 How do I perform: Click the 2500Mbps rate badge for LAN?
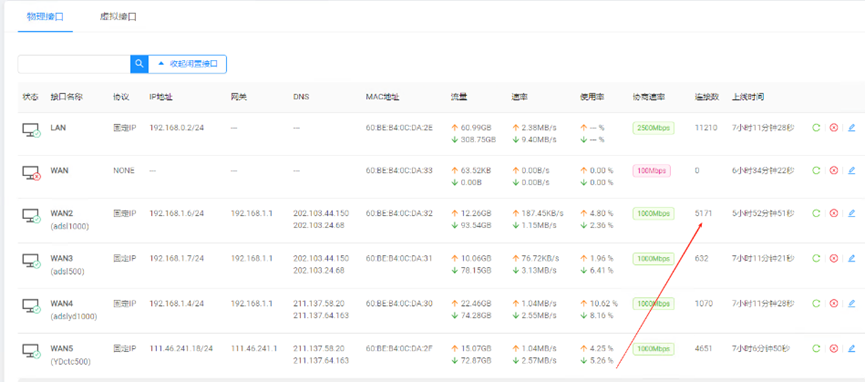[x=653, y=128]
